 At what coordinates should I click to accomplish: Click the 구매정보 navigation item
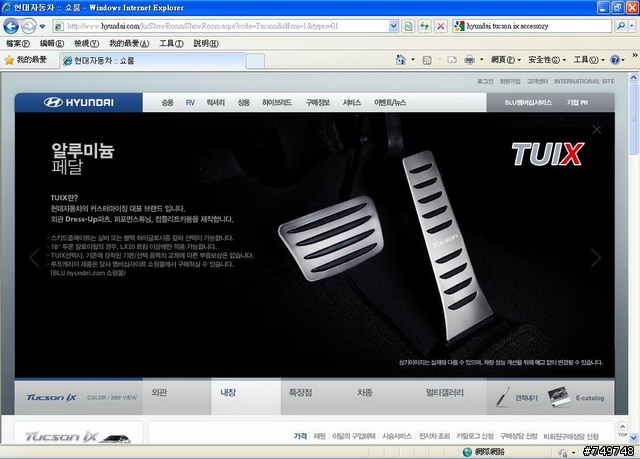point(318,103)
